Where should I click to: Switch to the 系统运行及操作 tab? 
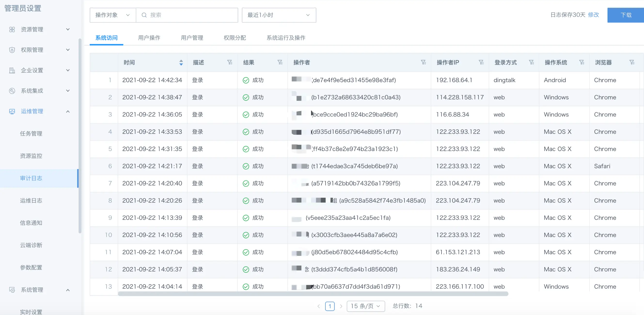point(286,38)
